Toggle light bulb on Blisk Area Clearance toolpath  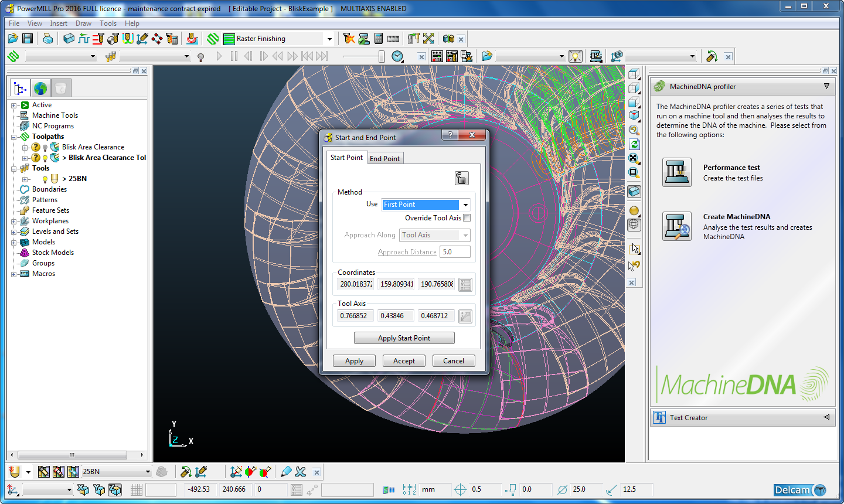coord(45,147)
